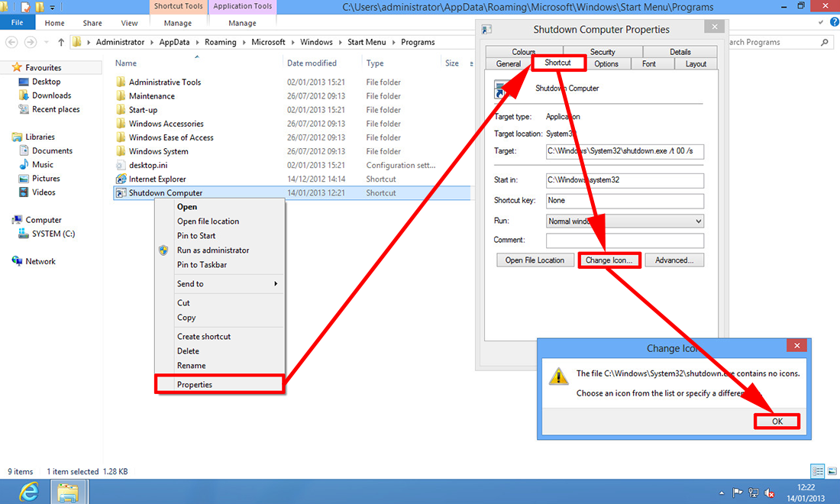Viewport: 840px width, 504px height.
Task: Select Documents in the Libraries tree
Action: 52,150
